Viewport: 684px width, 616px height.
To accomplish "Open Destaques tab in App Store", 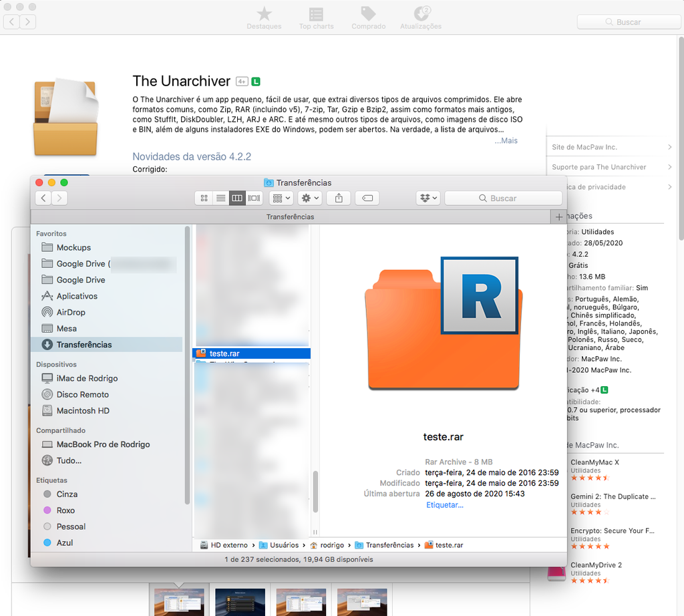I will point(264,18).
